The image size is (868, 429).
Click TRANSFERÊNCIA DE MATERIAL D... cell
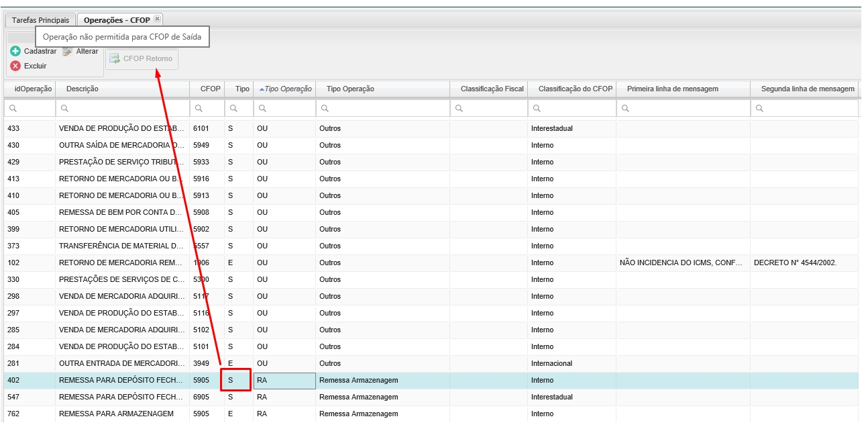[121, 246]
